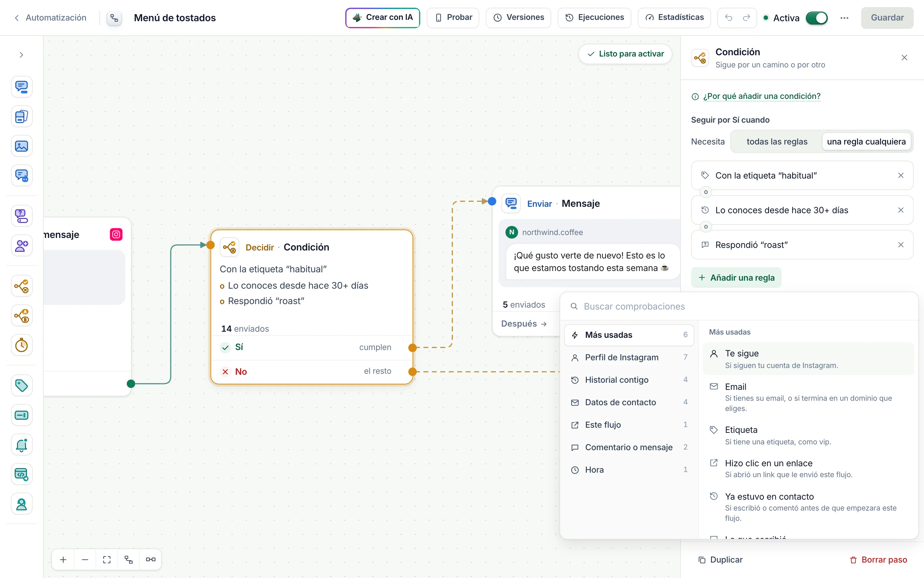
Task: Select the message step icon in the sidebar
Action: (21, 87)
